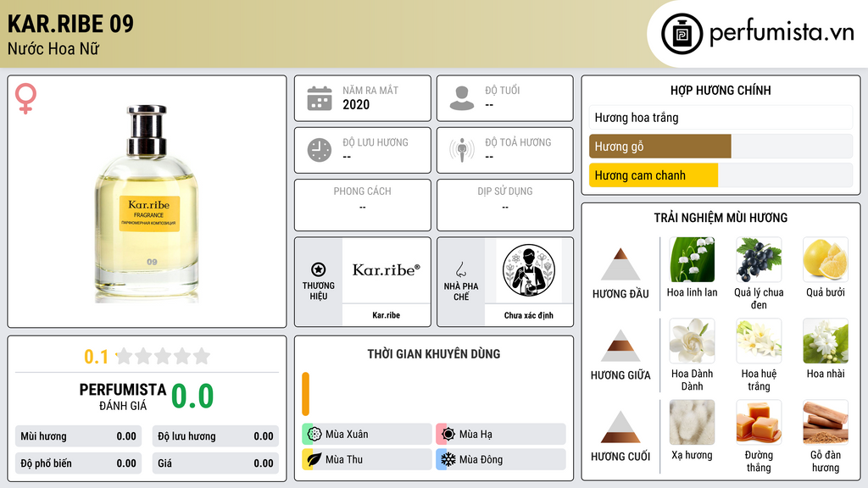Image resolution: width=868 pixels, height=488 pixels.
Task: Click the Độ lưu hương 0.00 score row
Action: (215, 436)
